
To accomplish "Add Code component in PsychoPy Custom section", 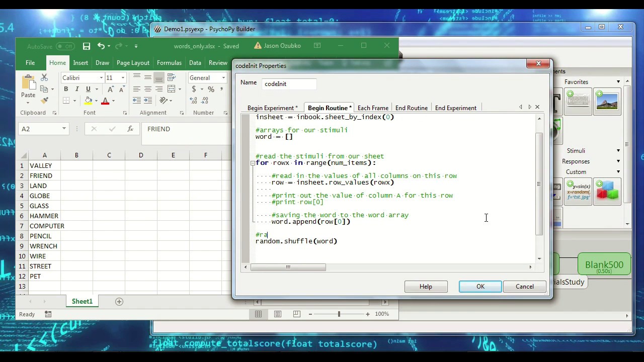I will coord(578,192).
